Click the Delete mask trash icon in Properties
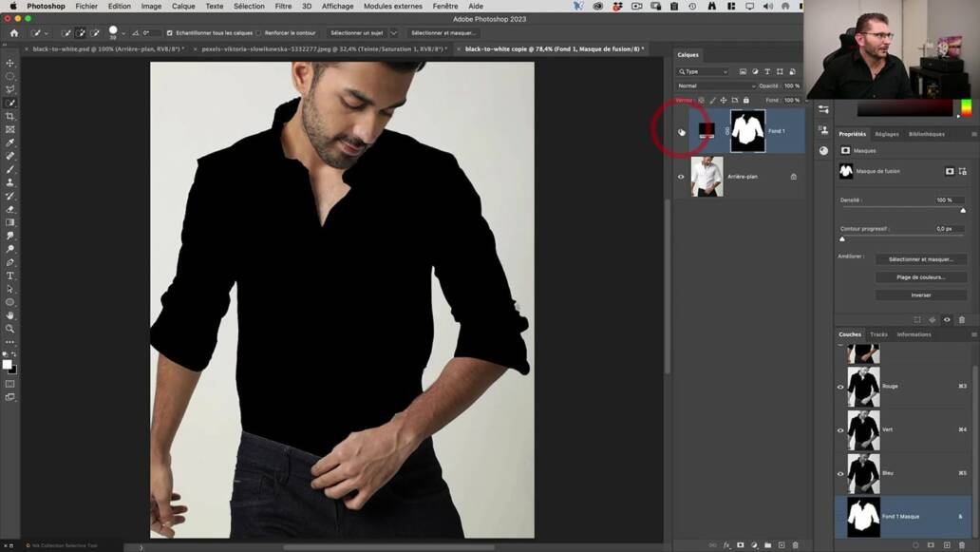980x552 pixels. click(962, 319)
